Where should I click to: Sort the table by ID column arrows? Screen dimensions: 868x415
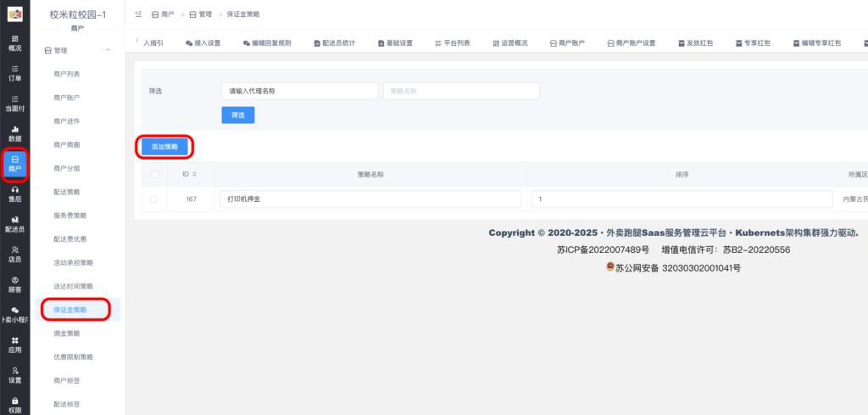[x=194, y=174]
